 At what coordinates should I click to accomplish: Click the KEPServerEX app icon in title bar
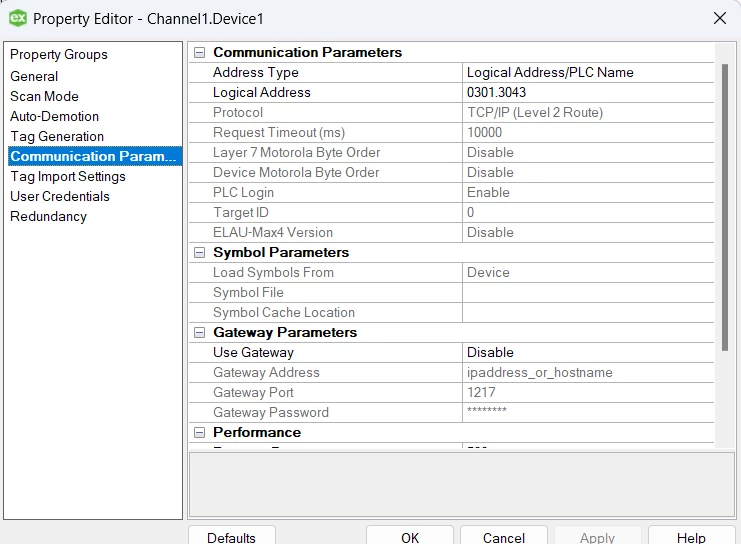(17, 18)
